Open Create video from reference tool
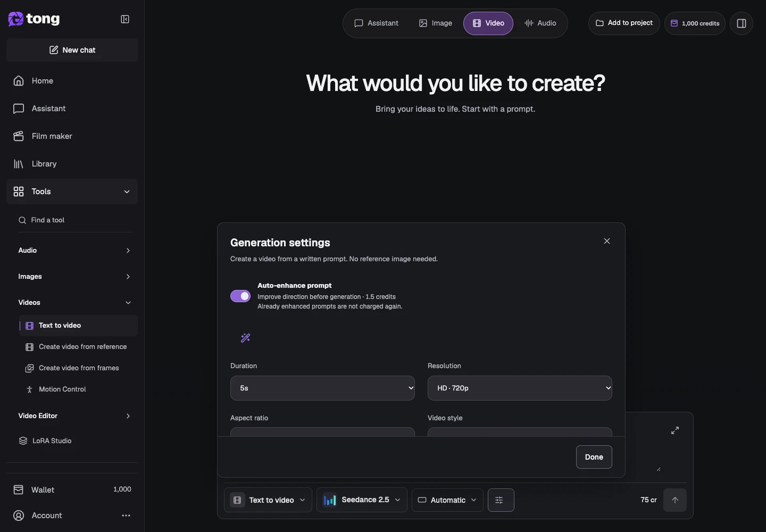The width and height of the screenshot is (766, 532). point(79,347)
